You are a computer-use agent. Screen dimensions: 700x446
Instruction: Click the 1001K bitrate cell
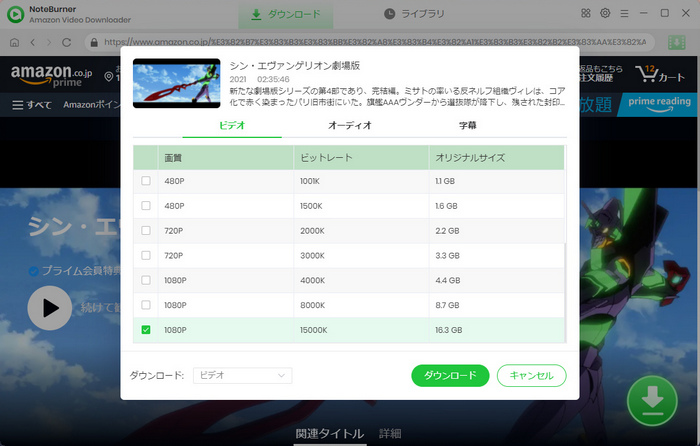point(361,181)
